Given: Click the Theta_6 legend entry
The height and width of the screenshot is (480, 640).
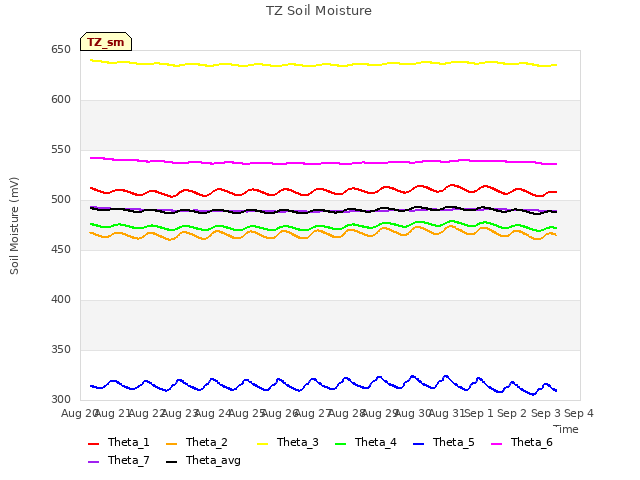Looking at the screenshot, I should [x=522, y=442].
